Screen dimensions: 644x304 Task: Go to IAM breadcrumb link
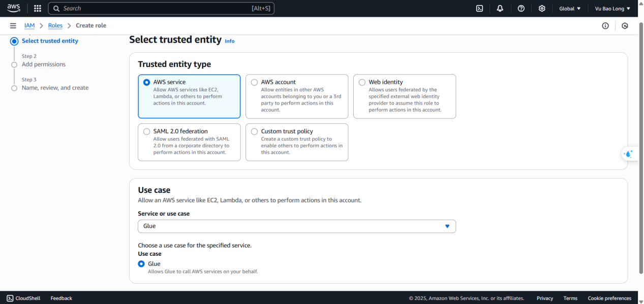[29, 25]
